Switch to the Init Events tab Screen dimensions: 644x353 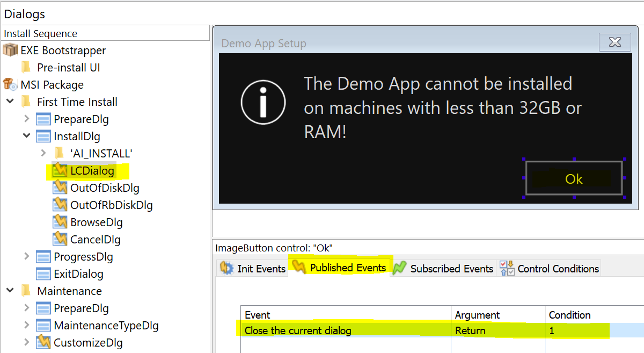(x=253, y=269)
